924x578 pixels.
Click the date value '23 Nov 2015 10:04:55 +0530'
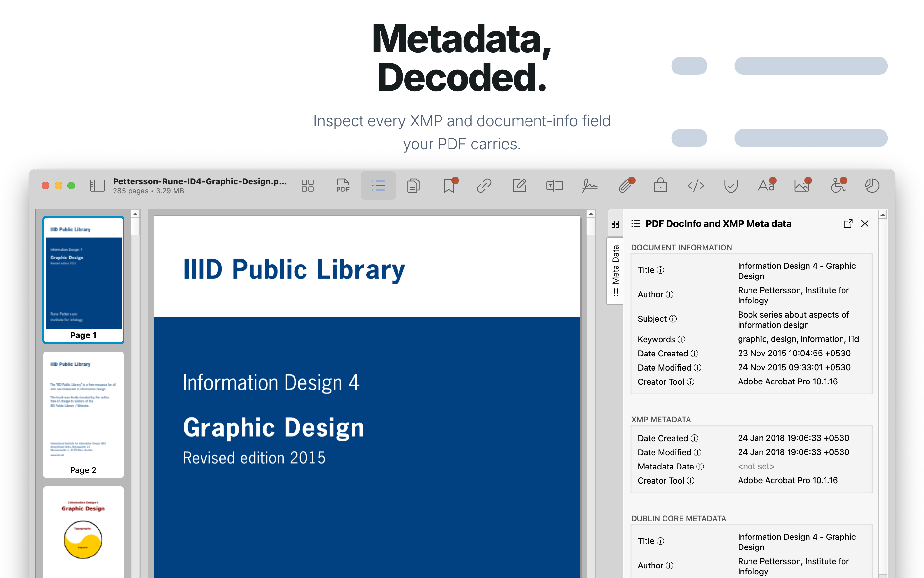click(x=794, y=354)
